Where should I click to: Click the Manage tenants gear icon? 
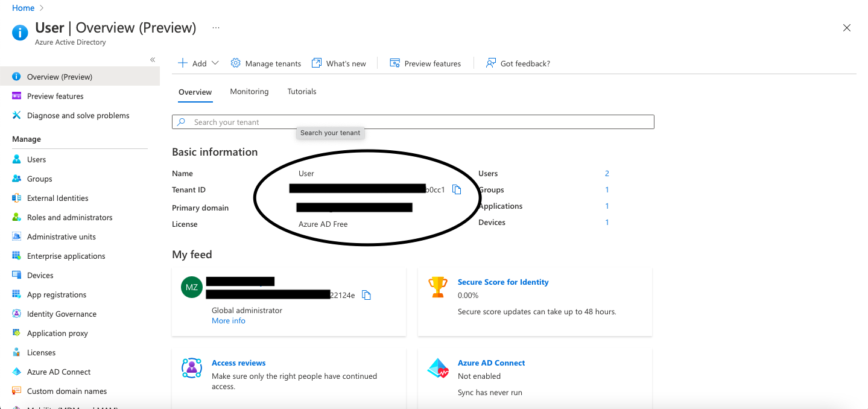click(236, 63)
